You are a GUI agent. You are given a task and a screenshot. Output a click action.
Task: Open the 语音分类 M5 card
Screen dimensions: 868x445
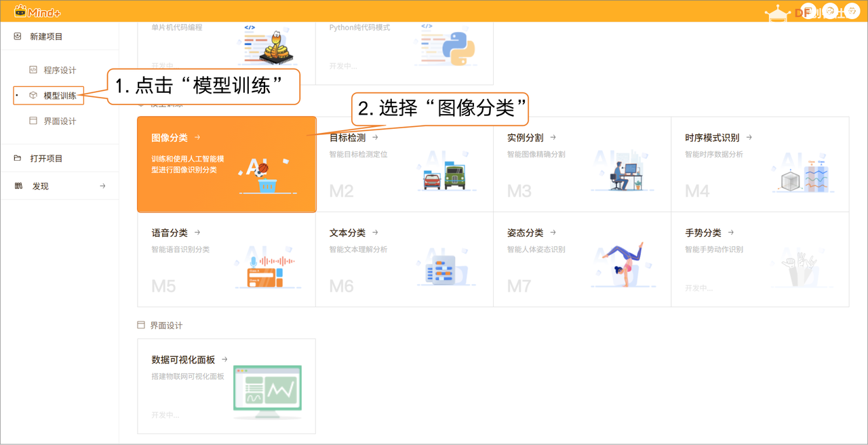[226, 259]
